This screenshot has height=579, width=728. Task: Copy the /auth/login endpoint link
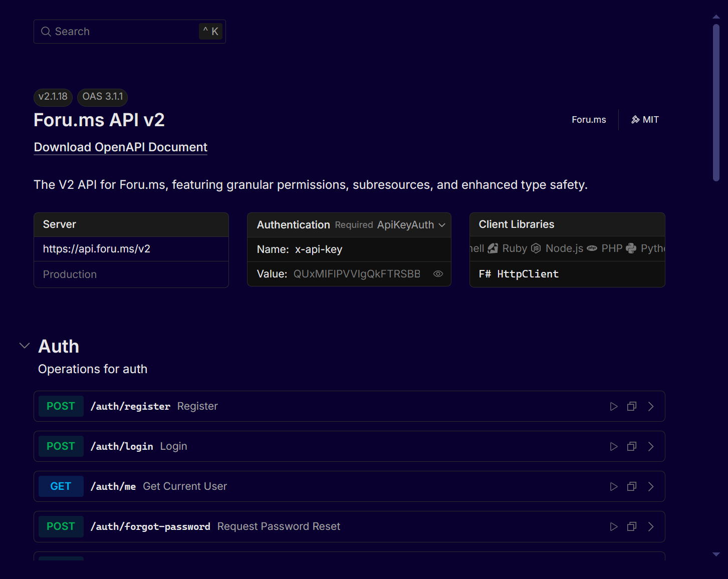tap(632, 446)
